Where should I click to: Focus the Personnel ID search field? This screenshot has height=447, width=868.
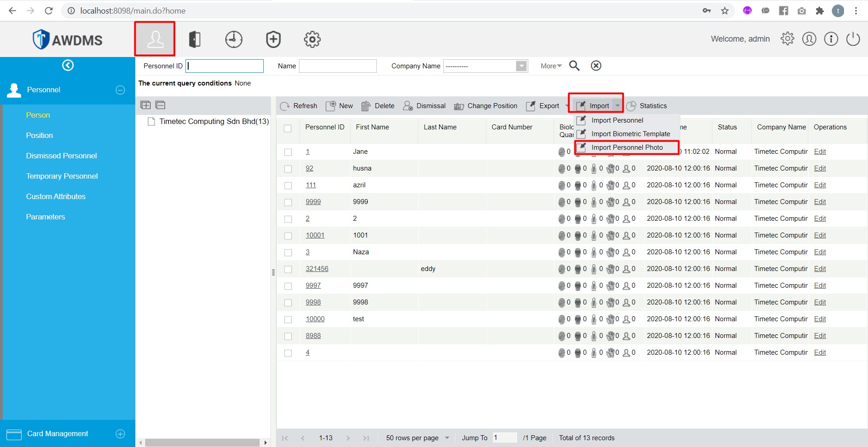click(224, 66)
